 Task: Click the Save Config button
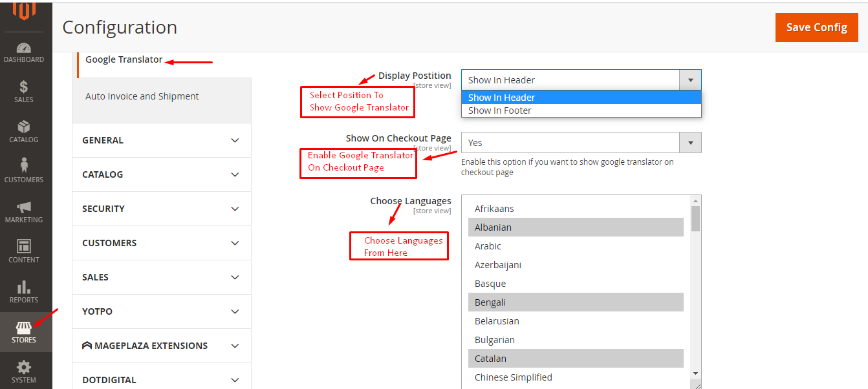tap(816, 27)
